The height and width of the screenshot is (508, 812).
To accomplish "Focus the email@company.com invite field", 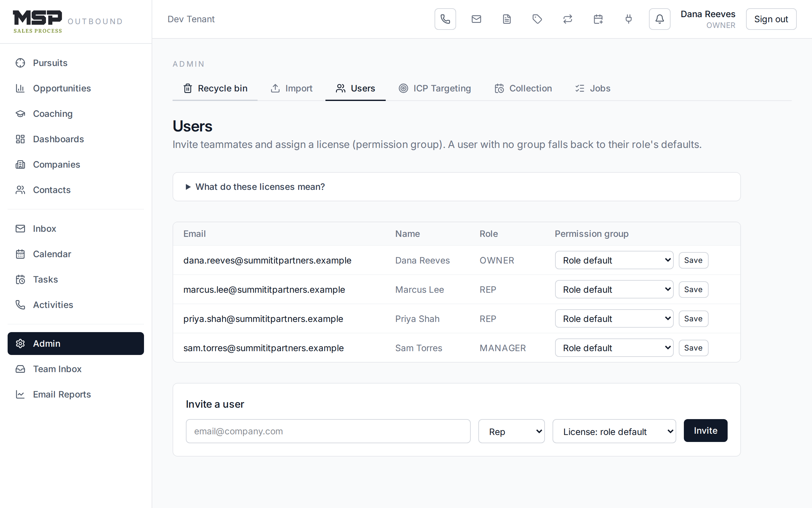I will click(x=328, y=431).
